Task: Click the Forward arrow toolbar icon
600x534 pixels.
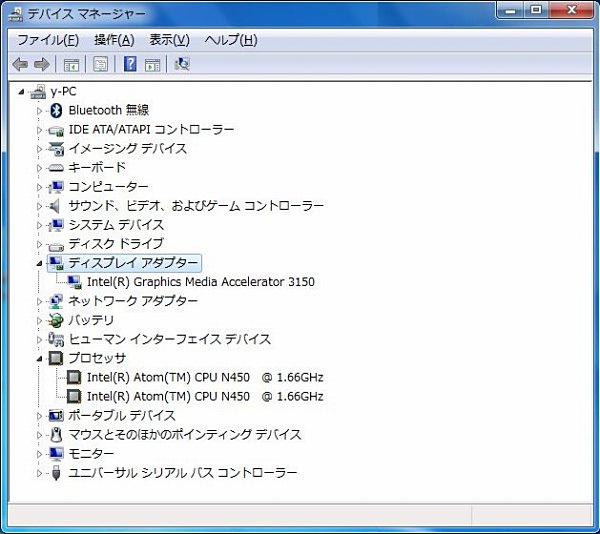Action: click(42, 65)
